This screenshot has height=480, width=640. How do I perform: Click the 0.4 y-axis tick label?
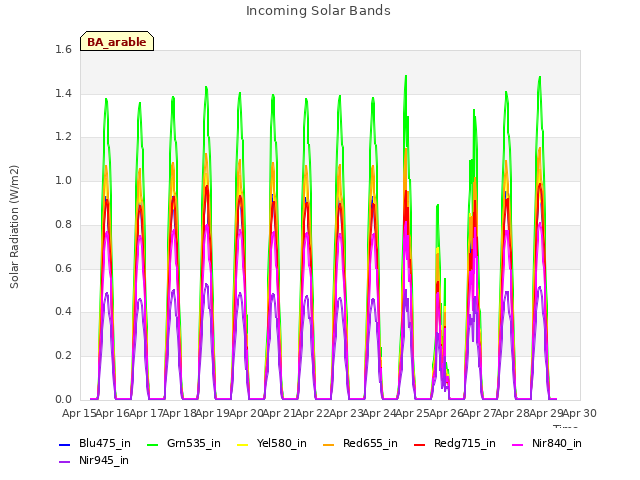[x=63, y=312]
